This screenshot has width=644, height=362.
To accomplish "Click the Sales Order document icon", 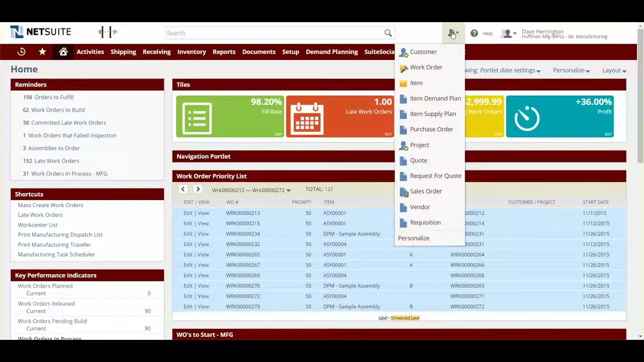I will 404,192.
